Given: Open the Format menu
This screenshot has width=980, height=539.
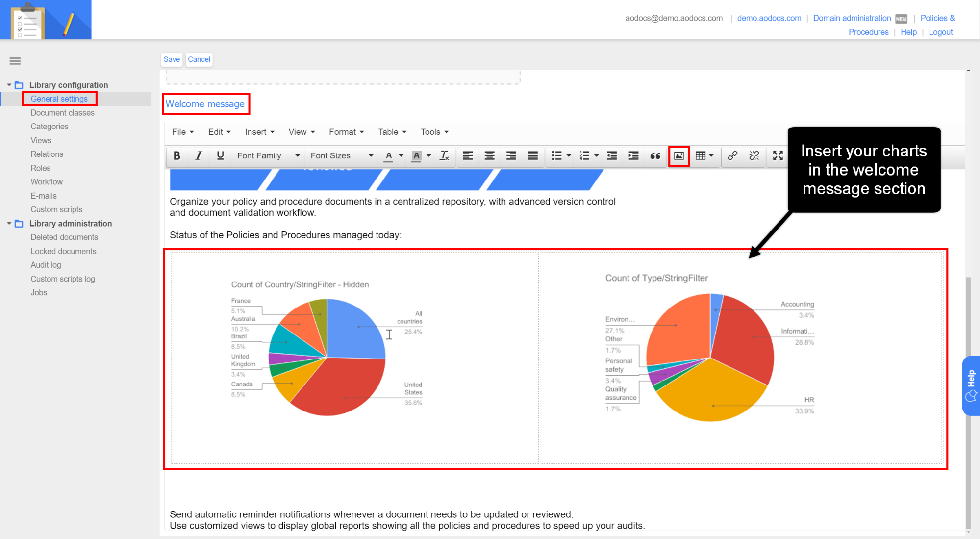Looking at the screenshot, I should (x=346, y=132).
